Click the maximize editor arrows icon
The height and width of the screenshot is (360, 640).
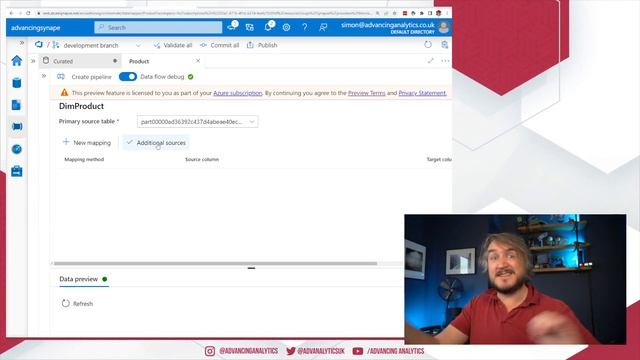[431, 61]
